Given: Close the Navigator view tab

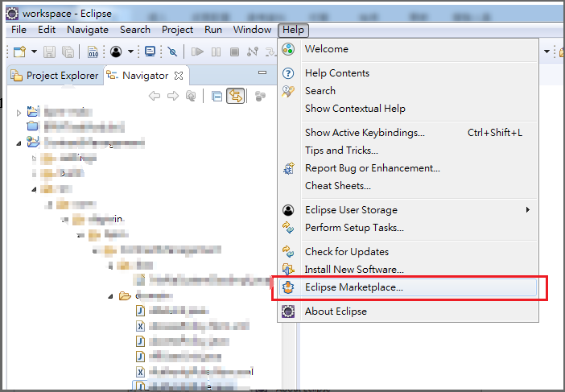Looking at the screenshot, I should (x=179, y=76).
